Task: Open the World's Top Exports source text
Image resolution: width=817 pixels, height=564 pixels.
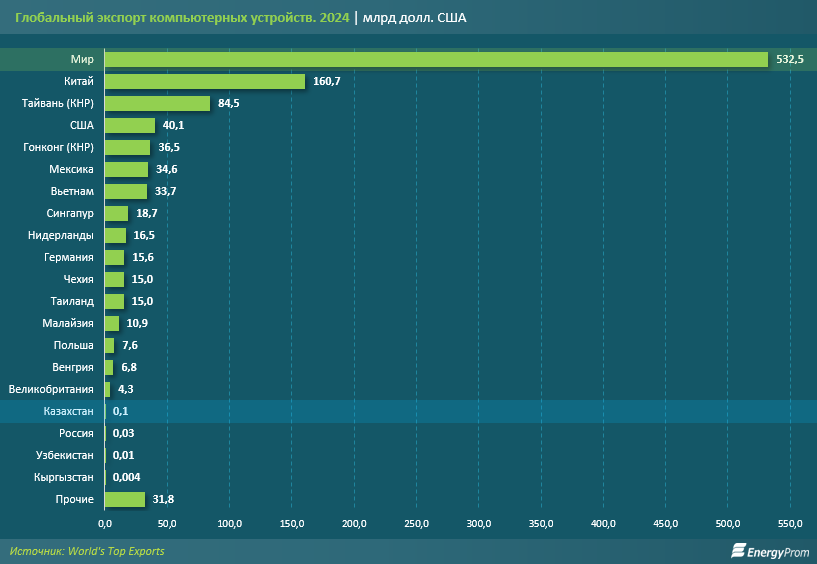Action: (x=87, y=551)
